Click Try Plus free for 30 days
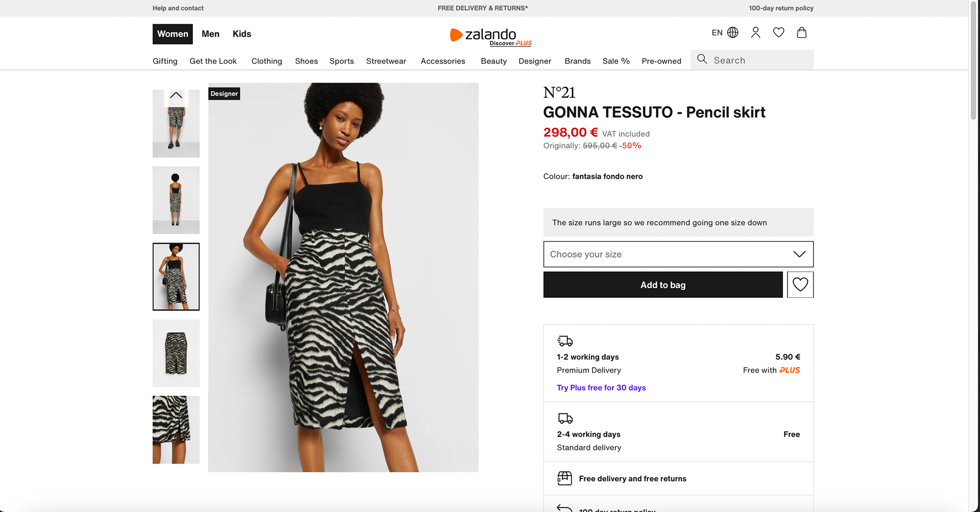This screenshot has width=980, height=512. [x=601, y=388]
